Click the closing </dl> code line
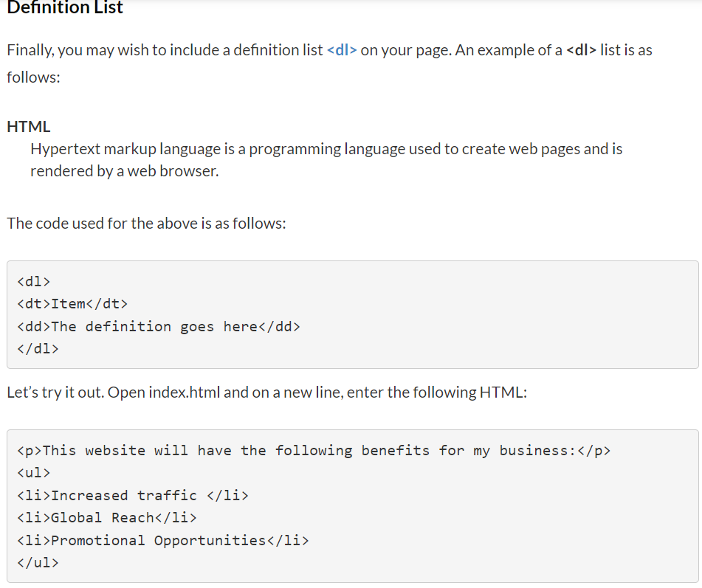 point(38,348)
